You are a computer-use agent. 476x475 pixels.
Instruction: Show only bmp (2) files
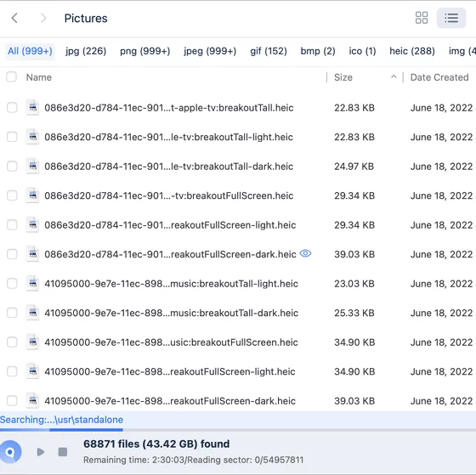pos(318,51)
